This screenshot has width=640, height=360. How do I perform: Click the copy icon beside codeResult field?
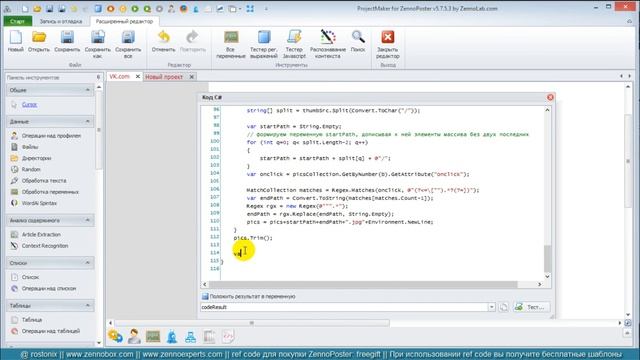504,307
